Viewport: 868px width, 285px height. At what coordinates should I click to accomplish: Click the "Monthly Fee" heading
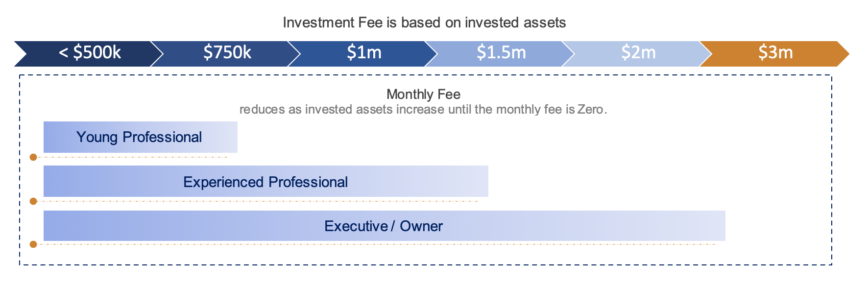coord(423,94)
